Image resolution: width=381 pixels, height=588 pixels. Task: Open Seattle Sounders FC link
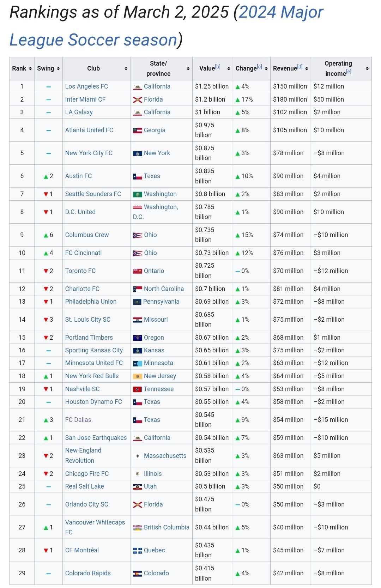(93, 194)
